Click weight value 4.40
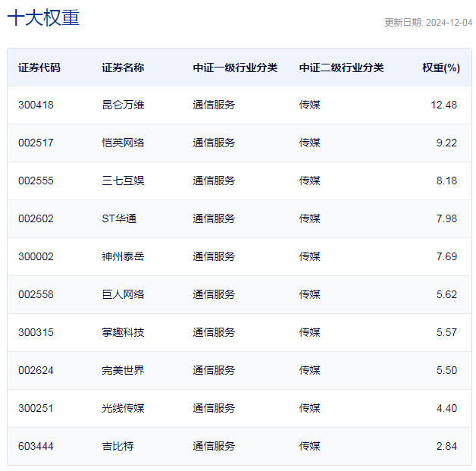The image size is (476, 471). (x=446, y=409)
